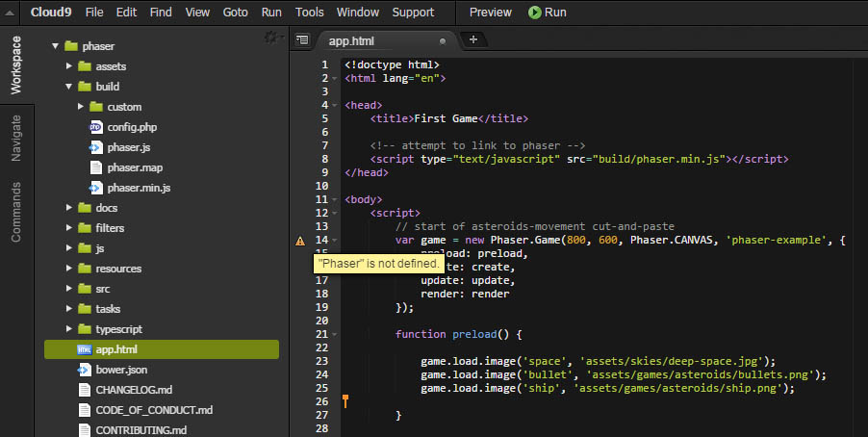Collapse the build folder arrow

68,87
